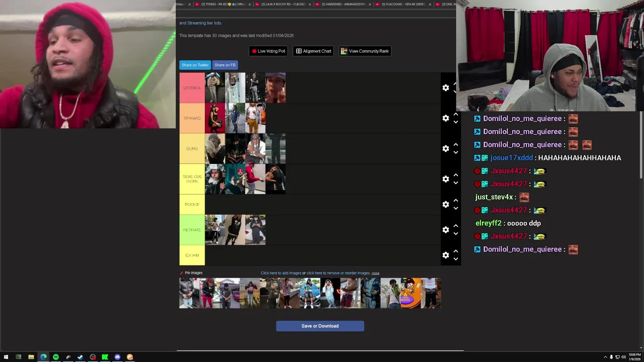Select the ROOKIE tier label
Image resolution: width=644 pixels, height=362 pixels.
point(192,205)
